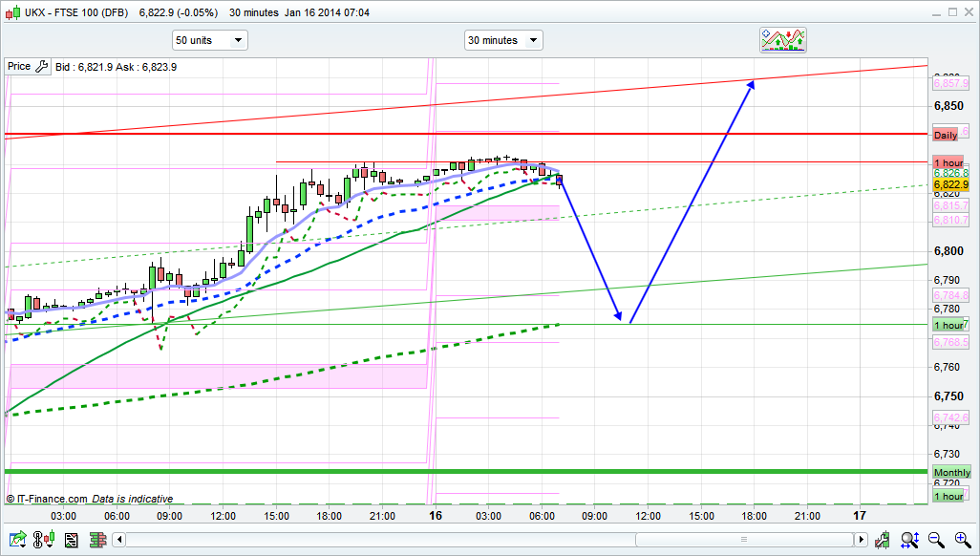Open the 50 units dropdown
Image resolution: width=980 pixels, height=556 pixels.
209,40
